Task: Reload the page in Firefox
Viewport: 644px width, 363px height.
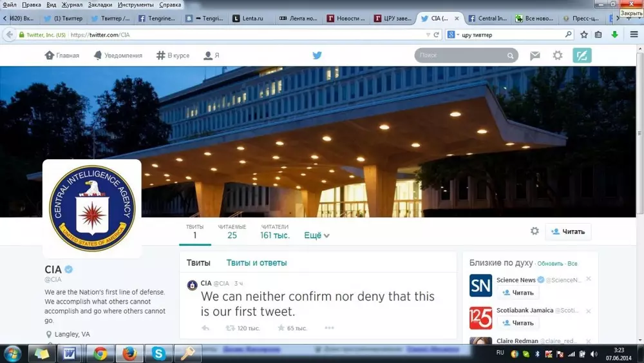Action: [x=436, y=35]
